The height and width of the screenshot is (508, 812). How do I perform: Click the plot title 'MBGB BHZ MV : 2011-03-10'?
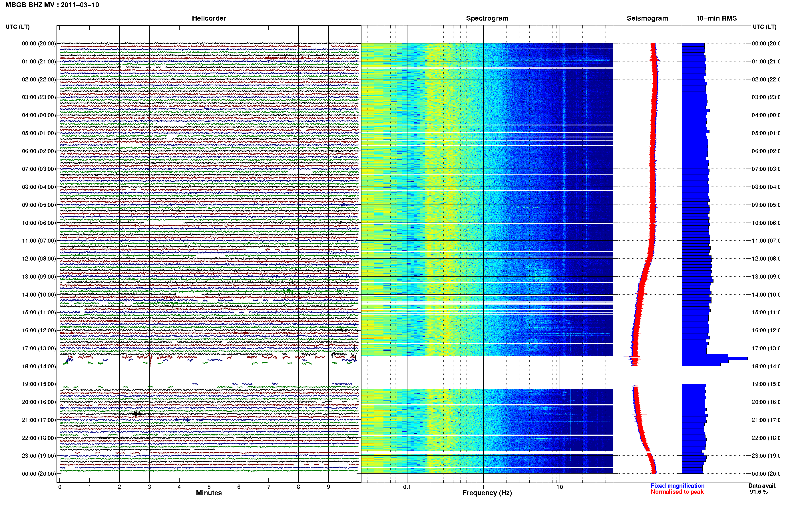point(52,5)
